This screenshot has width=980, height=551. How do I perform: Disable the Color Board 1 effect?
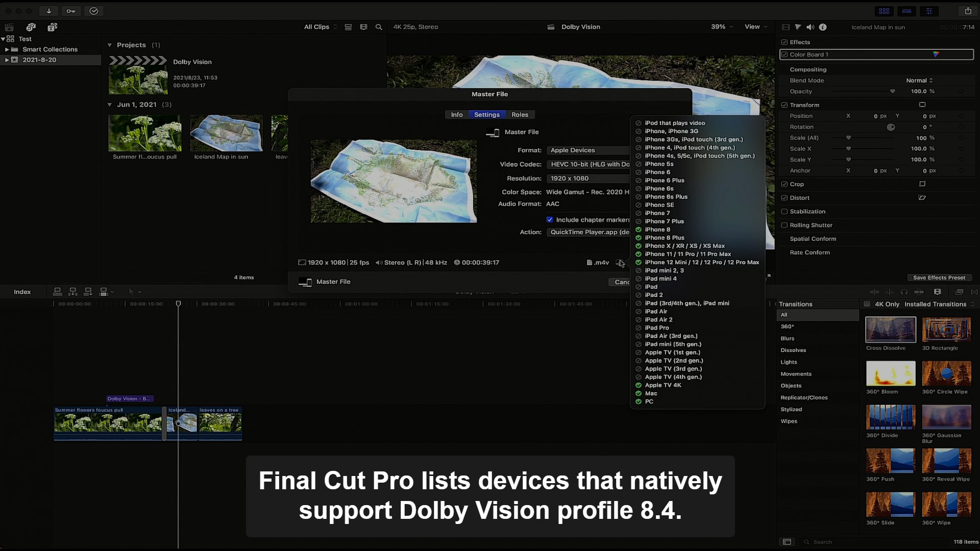click(x=785, y=55)
